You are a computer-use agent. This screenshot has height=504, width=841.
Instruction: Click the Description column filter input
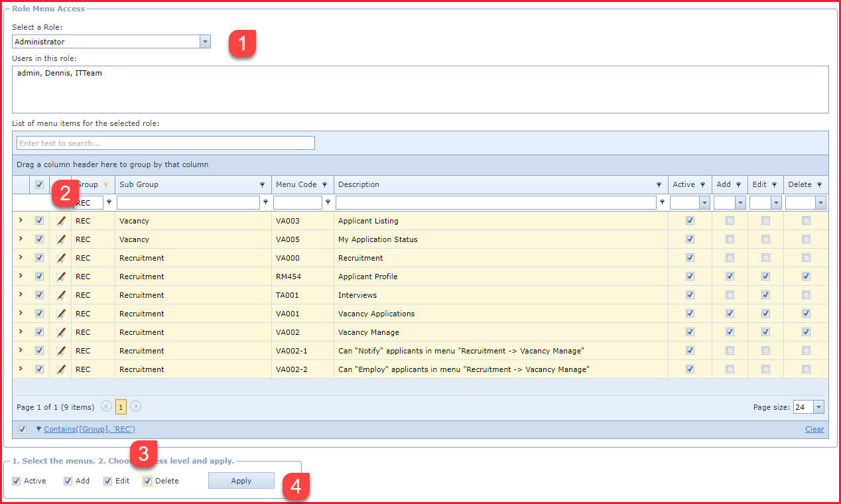(x=496, y=203)
